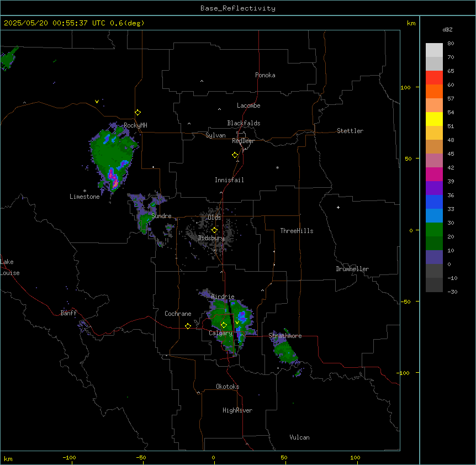Click the Lacombe city label
Viewport: 476px width, 465px height.
[248, 105]
